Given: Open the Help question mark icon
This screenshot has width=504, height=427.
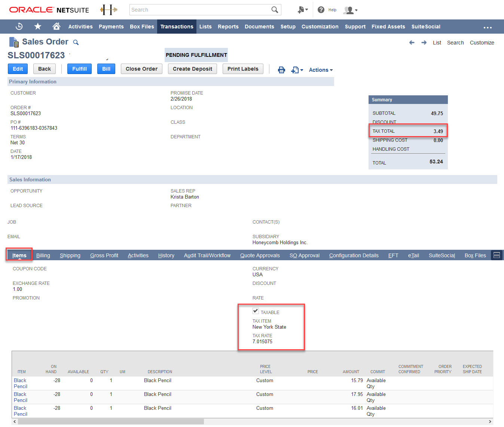Looking at the screenshot, I should (321, 10).
